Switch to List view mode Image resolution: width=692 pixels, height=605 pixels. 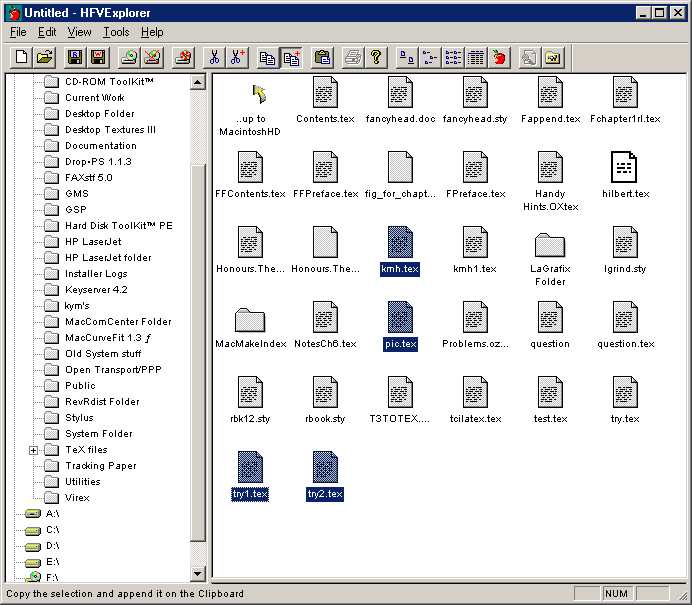[x=453, y=57]
